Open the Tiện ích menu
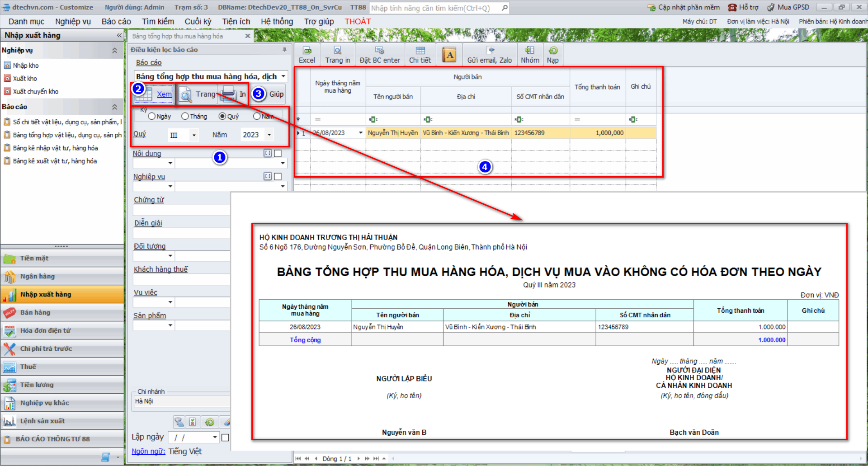Viewport: 868px width, 466px height. (236, 22)
